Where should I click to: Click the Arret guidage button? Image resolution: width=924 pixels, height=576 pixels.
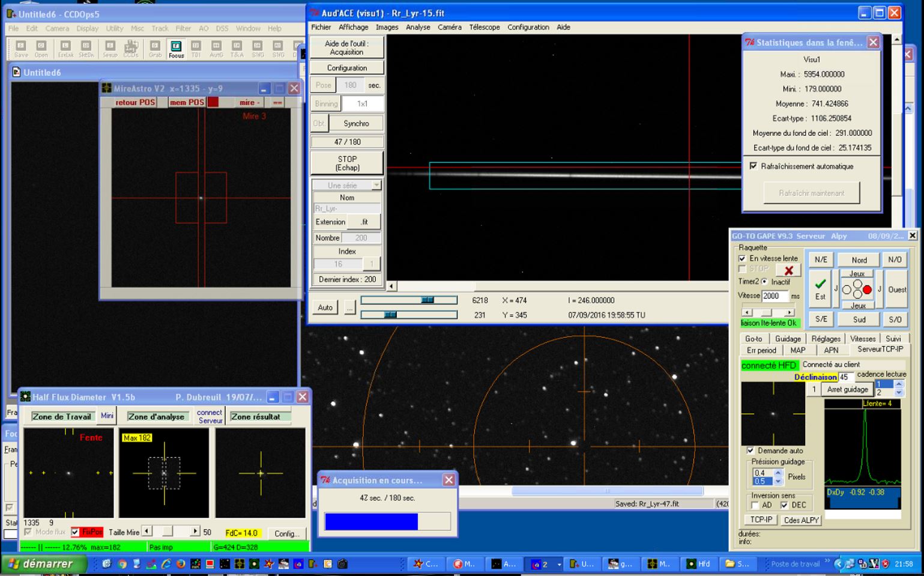(x=847, y=389)
